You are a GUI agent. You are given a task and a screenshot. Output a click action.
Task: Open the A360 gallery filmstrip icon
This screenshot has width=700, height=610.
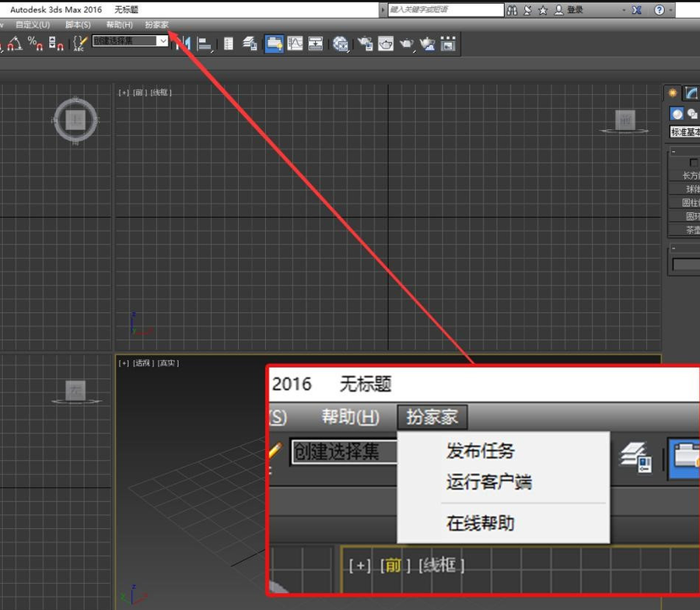click(x=448, y=44)
